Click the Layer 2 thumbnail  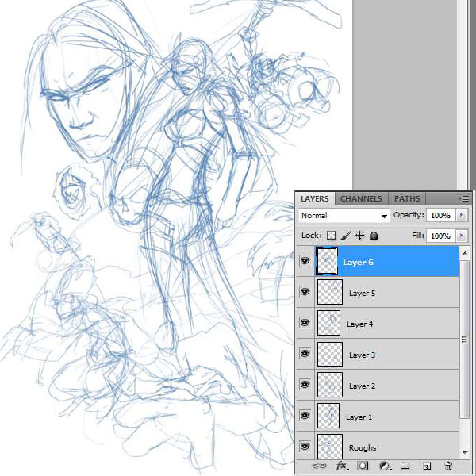click(x=330, y=385)
